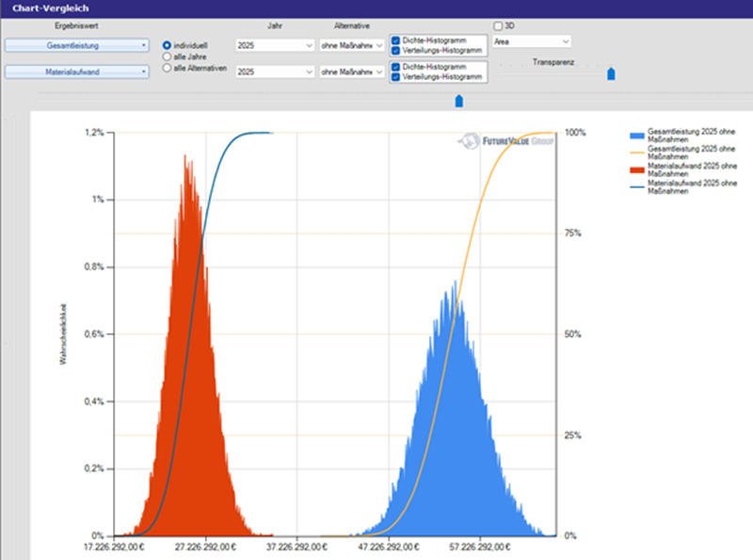753x560 pixels.
Task: Click the 'Alternative' column header
Action: pyautogui.click(x=352, y=26)
